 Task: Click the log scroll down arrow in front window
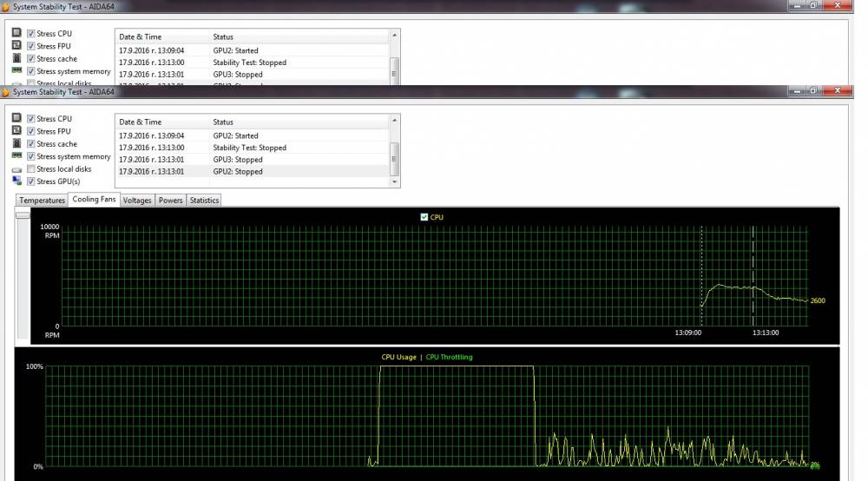395,181
